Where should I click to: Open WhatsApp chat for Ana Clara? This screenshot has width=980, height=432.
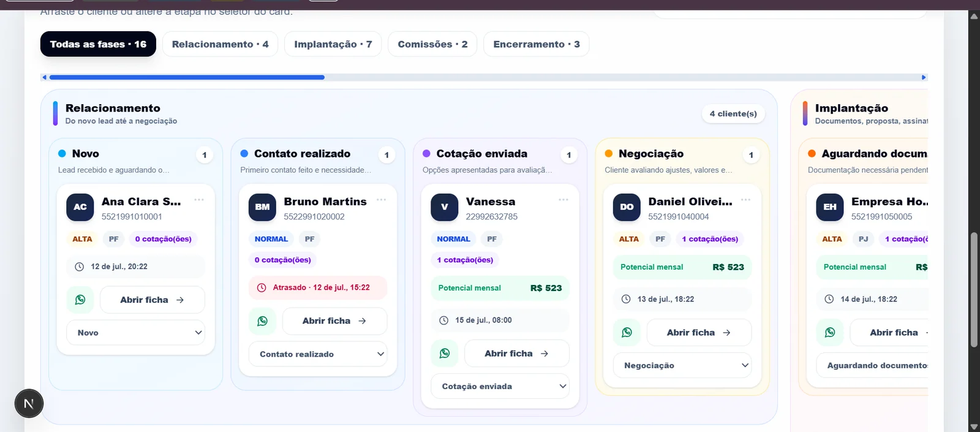[80, 300]
